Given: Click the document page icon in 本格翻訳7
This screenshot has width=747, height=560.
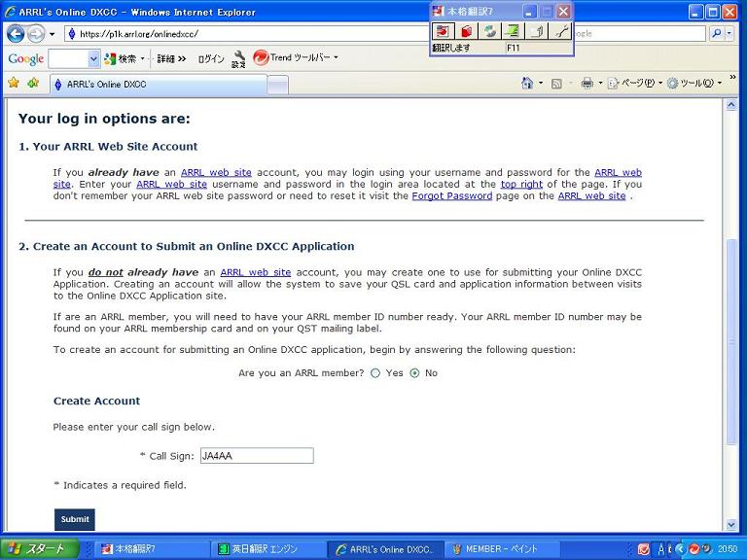Looking at the screenshot, I should (x=537, y=31).
